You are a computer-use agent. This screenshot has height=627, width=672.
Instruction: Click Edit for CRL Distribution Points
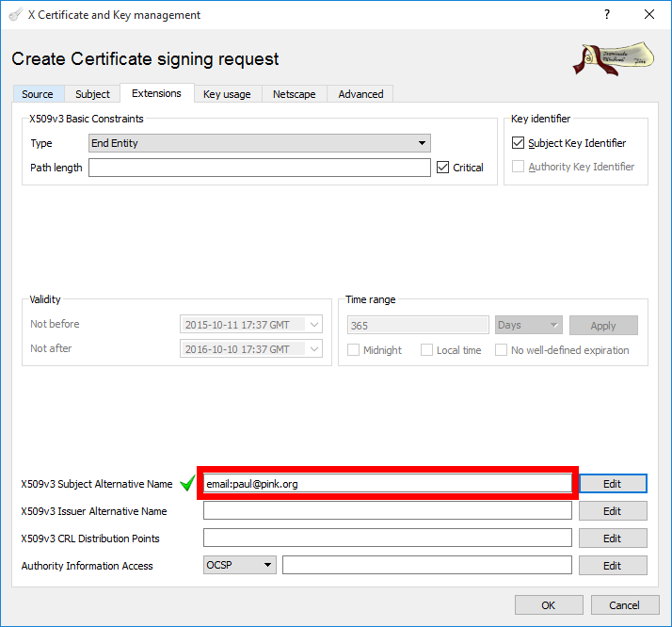point(612,539)
